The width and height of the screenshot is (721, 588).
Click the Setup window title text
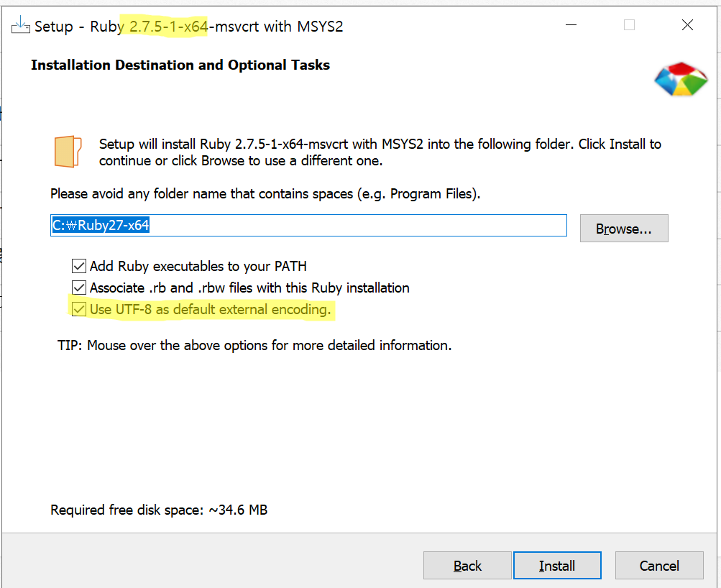[x=188, y=27]
